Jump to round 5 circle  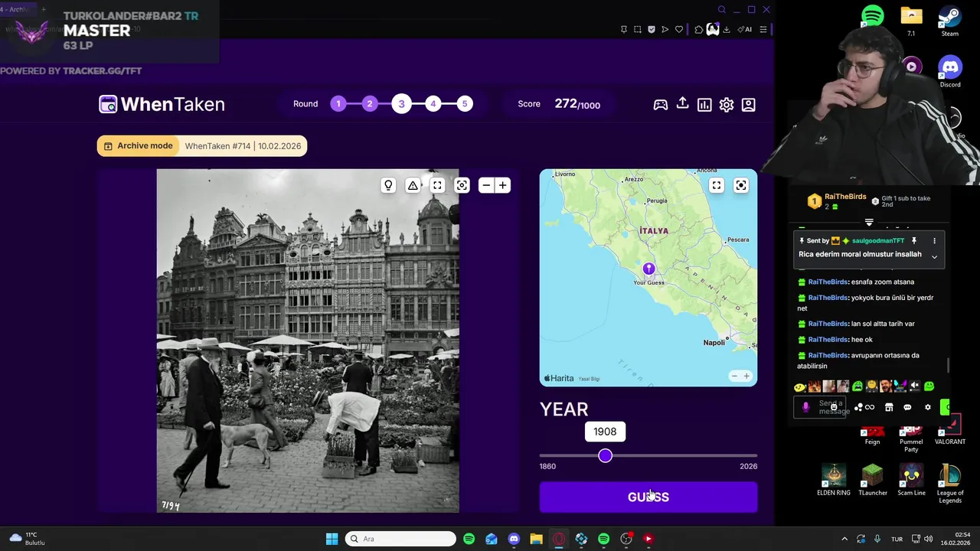465,104
